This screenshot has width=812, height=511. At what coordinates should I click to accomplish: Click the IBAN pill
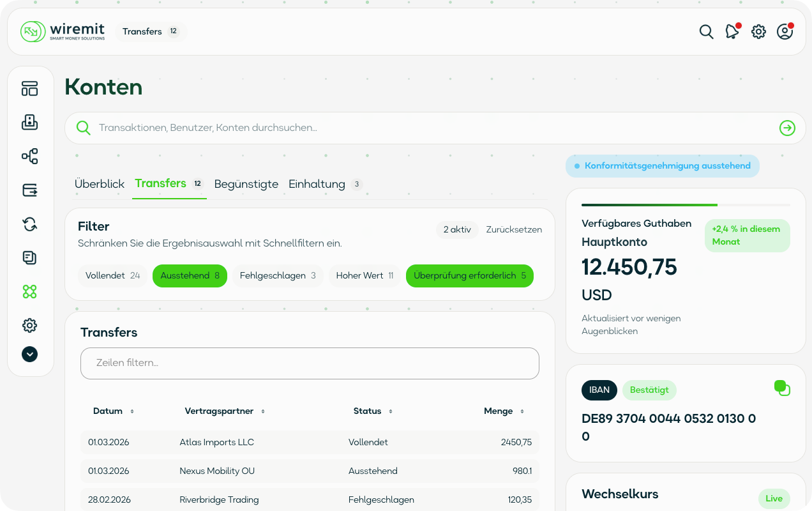point(599,390)
